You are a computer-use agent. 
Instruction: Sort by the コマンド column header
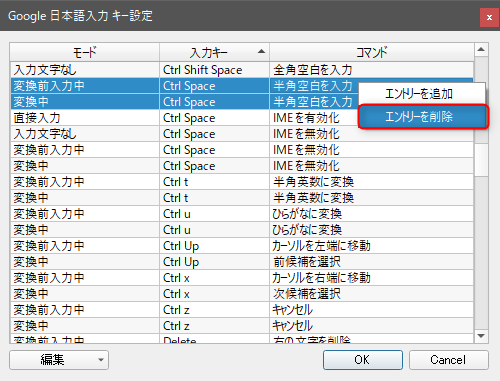pyautogui.click(x=371, y=52)
